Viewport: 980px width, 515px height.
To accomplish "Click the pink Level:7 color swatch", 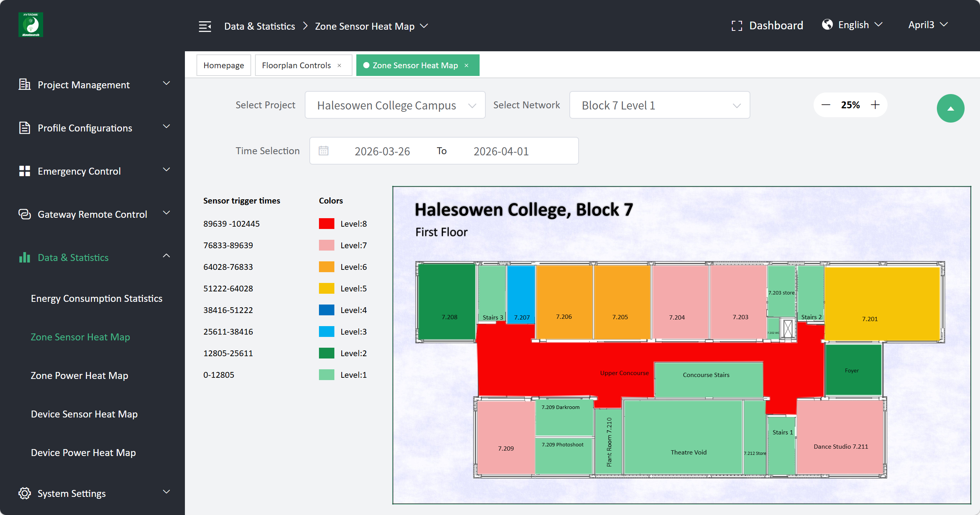I will point(327,245).
